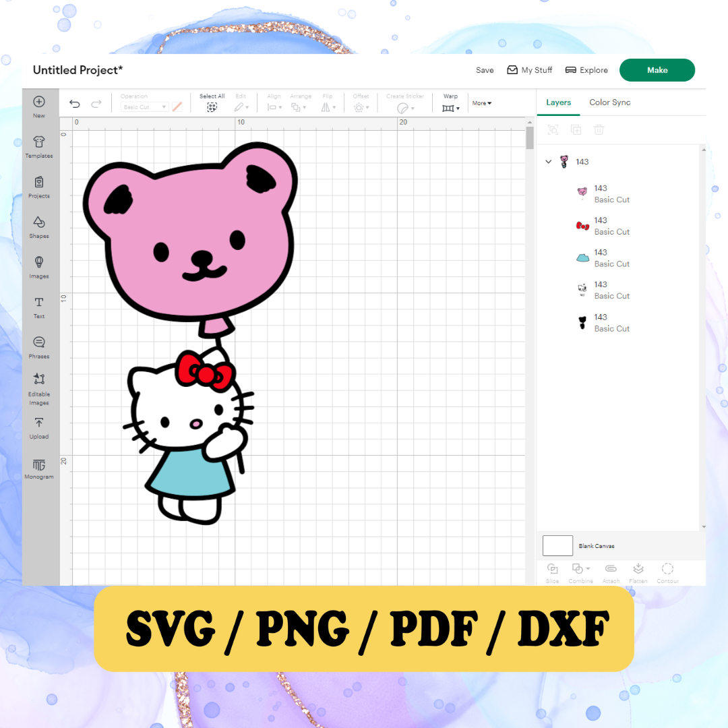Click the Select All icon
The image size is (728, 728).
(x=212, y=107)
